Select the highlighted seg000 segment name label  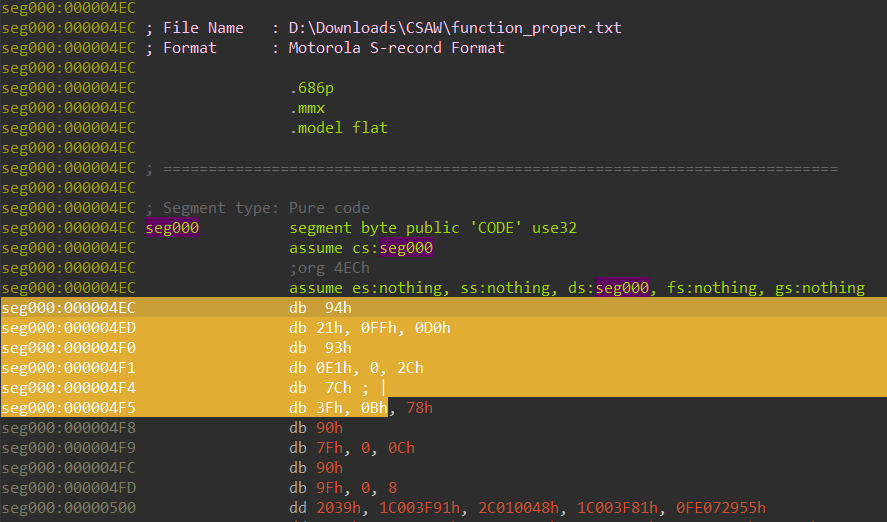pyautogui.click(x=172, y=228)
